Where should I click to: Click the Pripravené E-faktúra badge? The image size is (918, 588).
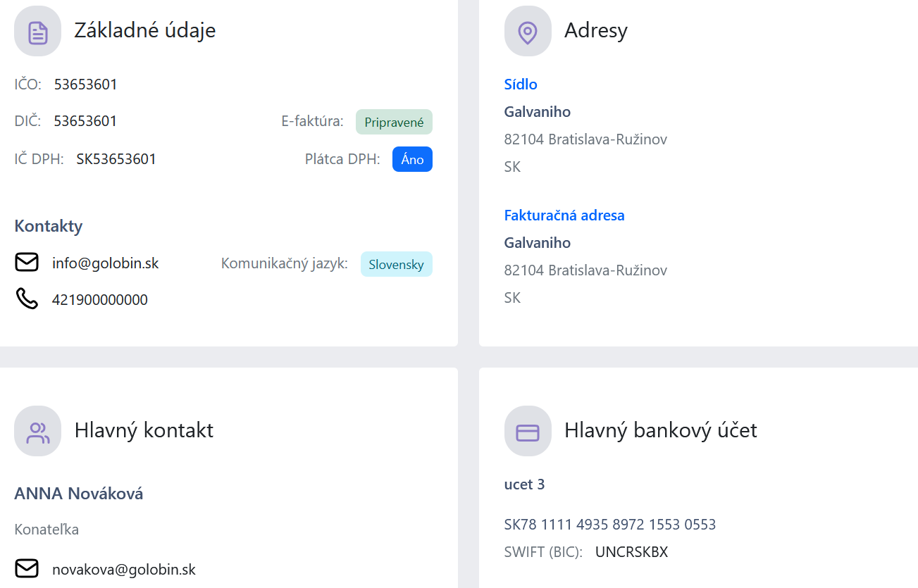point(394,122)
